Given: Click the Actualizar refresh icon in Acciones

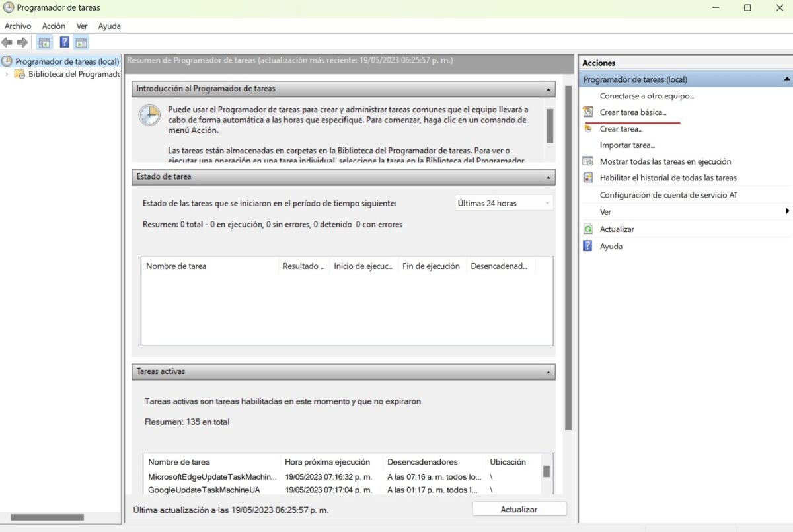Looking at the screenshot, I should [588, 229].
